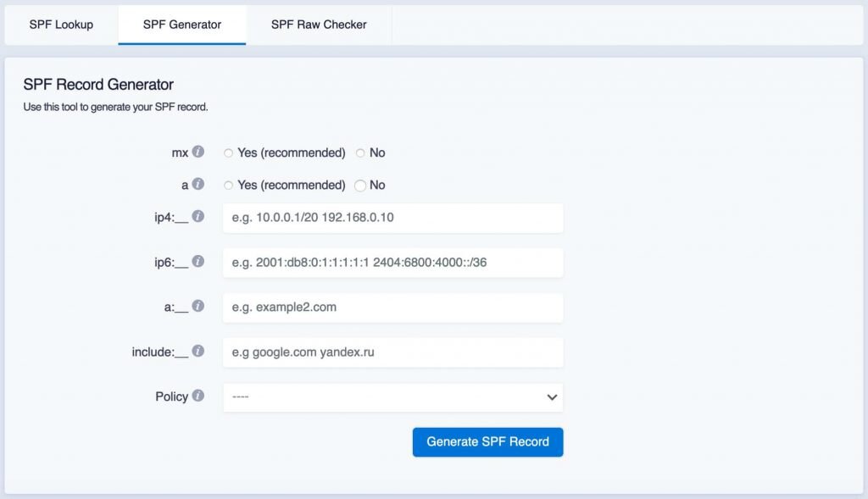Open the Policy dropdown list
The height and width of the screenshot is (499, 868).
(392, 396)
